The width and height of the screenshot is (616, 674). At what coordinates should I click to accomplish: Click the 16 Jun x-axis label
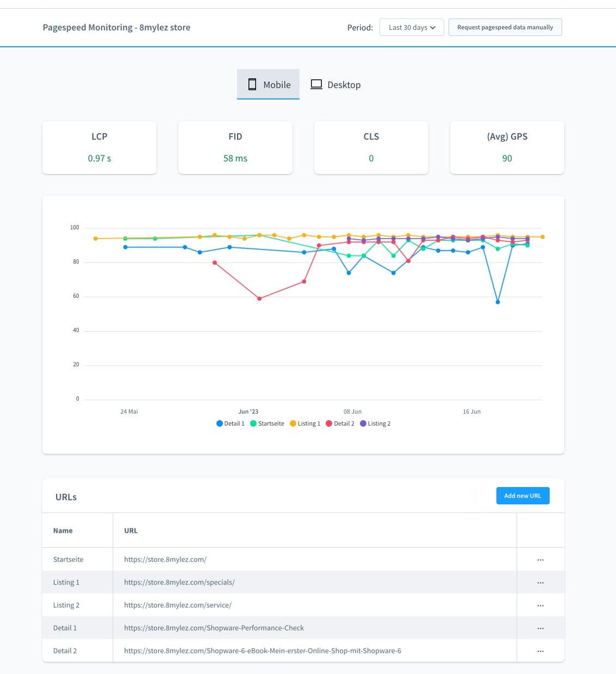click(x=471, y=411)
